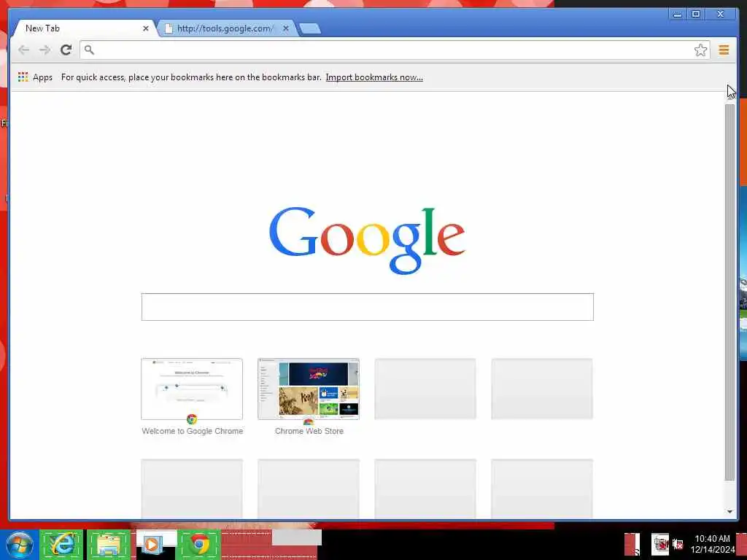Image resolution: width=747 pixels, height=560 pixels.
Task: Reload the current page
Action: [66, 50]
